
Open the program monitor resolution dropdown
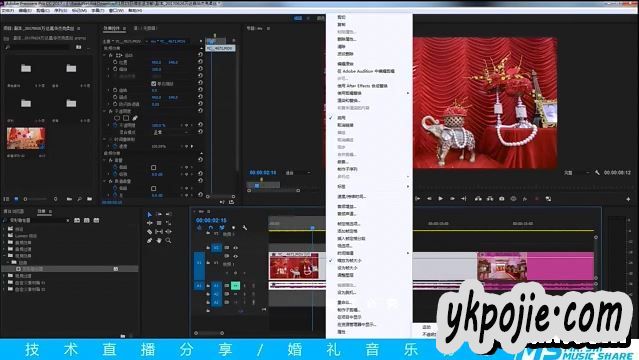[x=577, y=173]
